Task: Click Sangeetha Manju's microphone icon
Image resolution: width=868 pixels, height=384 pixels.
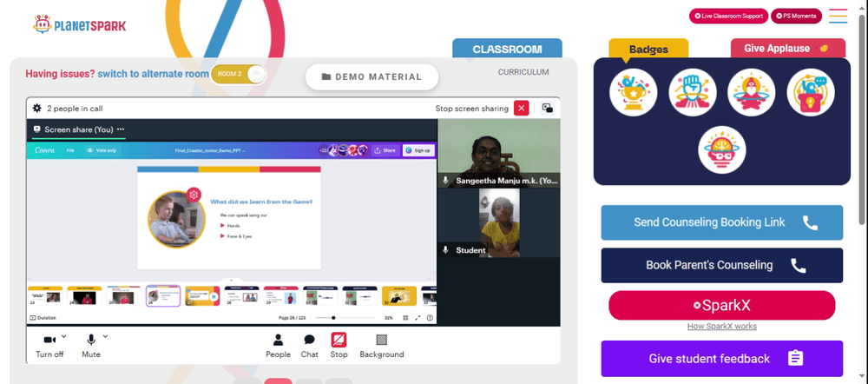Action: (x=445, y=181)
